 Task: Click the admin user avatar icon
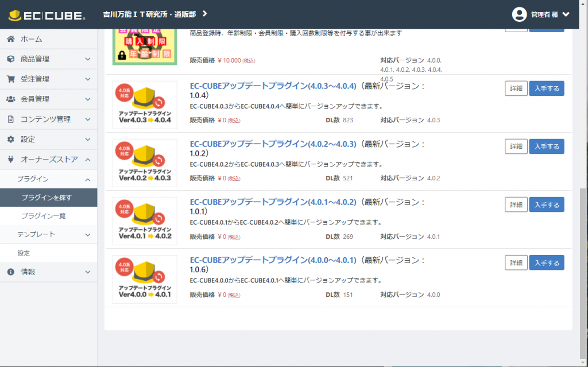click(519, 14)
